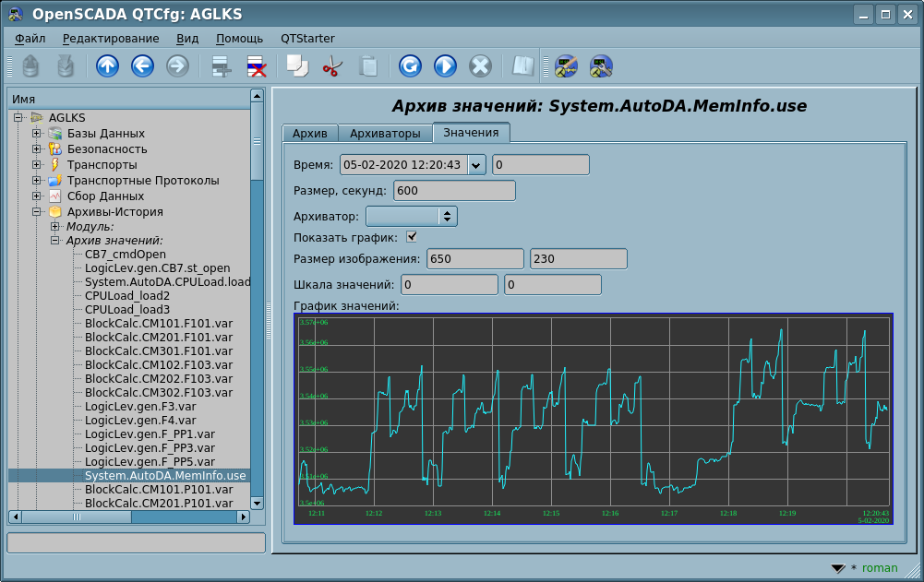
Task: Click the microseconds field next to time
Action: click(x=540, y=165)
